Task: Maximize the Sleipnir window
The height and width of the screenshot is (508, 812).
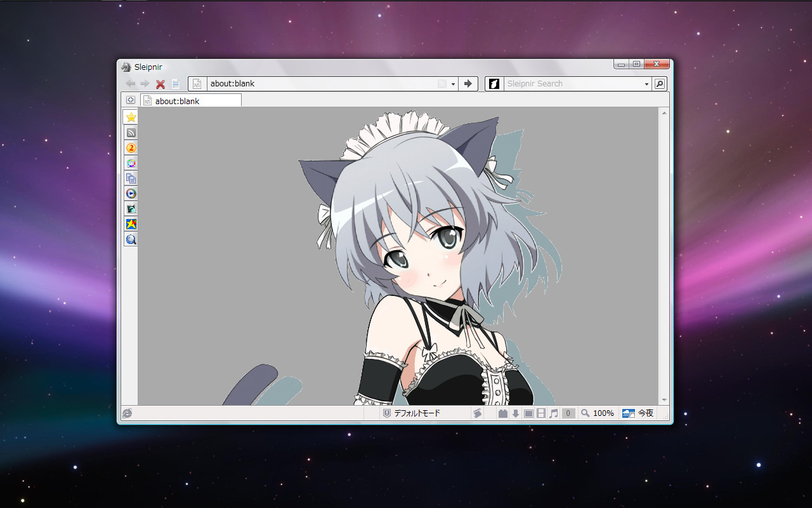Action: click(636, 64)
